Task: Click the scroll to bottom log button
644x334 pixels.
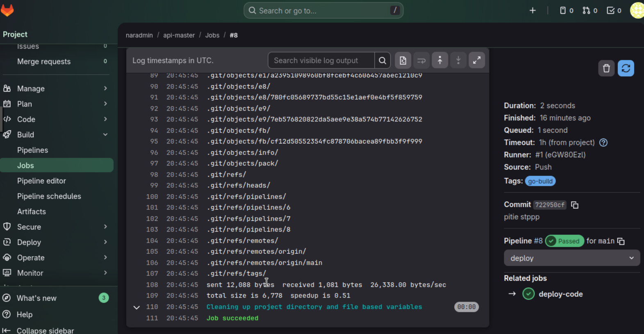Action: tap(458, 61)
